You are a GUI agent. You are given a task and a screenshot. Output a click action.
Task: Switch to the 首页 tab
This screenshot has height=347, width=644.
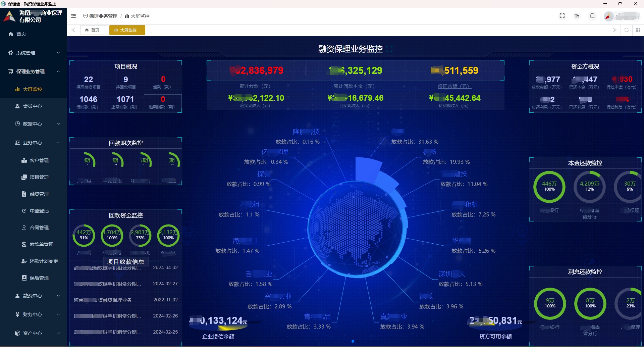[92, 30]
